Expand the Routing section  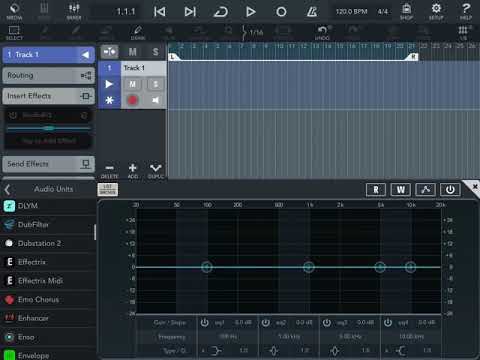pos(49,76)
